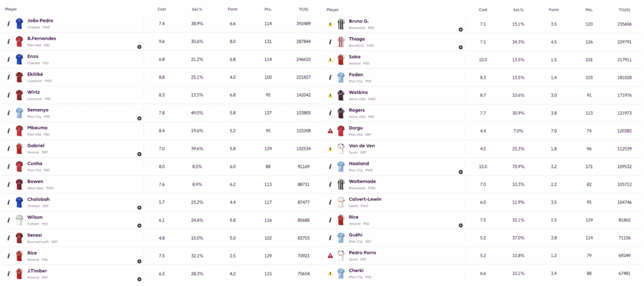Screen dimensions: 644x286
Task: Select the Calvert-Lewin player name
Action: (x=365, y=199)
